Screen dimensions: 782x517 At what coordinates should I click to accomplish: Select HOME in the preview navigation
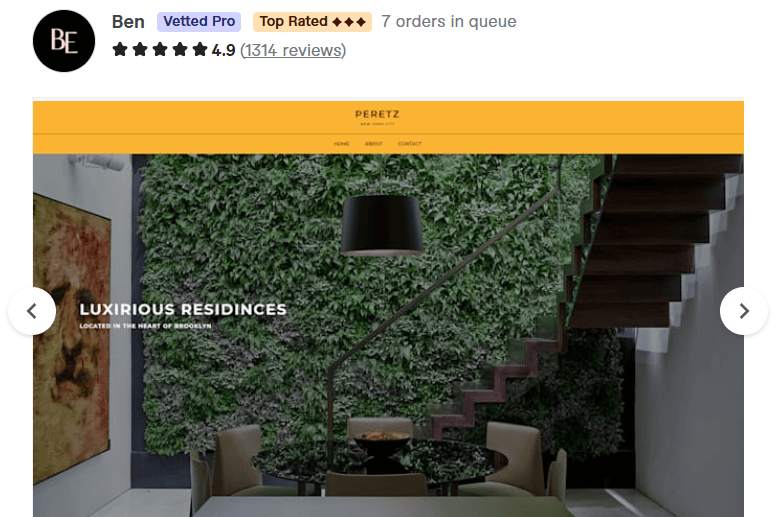click(x=342, y=144)
